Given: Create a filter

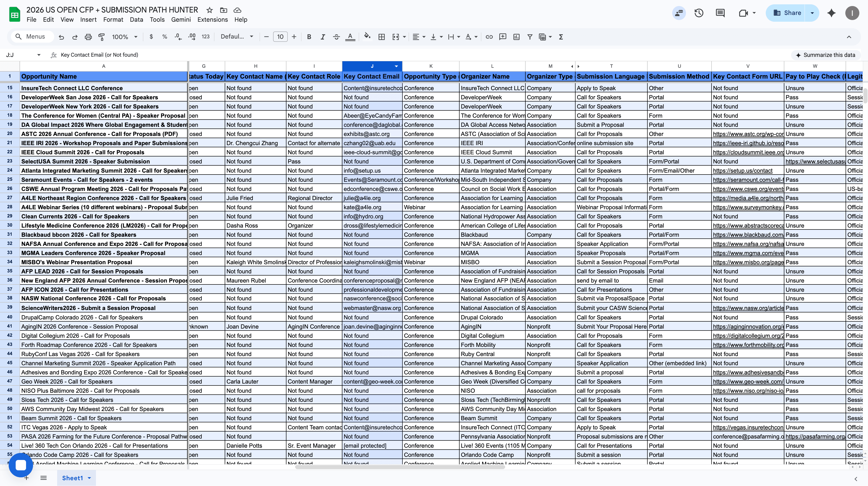Looking at the screenshot, I should tap(530, 37).
